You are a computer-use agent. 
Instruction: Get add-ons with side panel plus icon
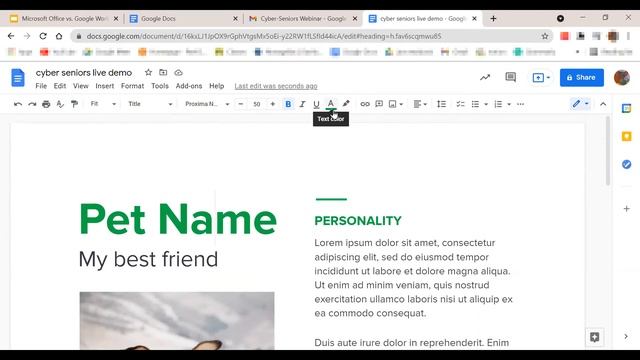627,209
